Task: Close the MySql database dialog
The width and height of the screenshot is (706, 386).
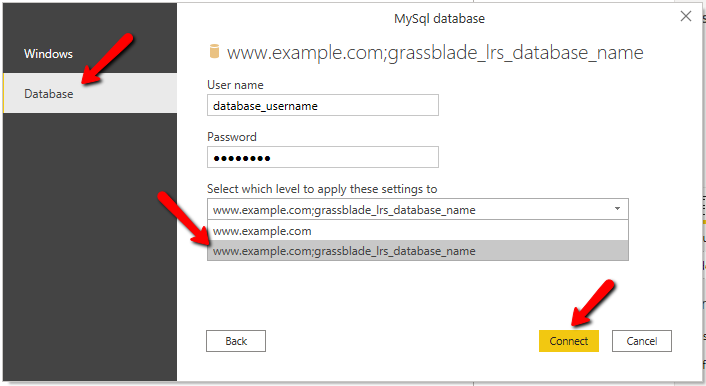Action: [x=686, y=16]
